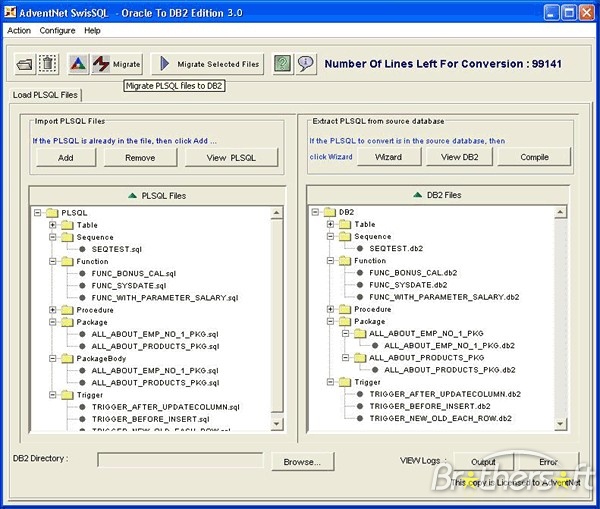
Task: Click the Migrate Selected Files button label
Action: tap(218, 64)
